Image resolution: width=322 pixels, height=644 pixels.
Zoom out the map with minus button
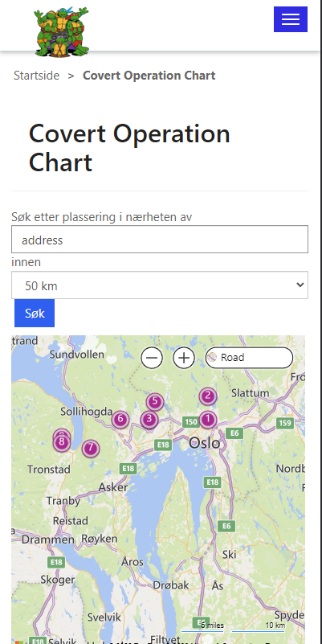152,358
